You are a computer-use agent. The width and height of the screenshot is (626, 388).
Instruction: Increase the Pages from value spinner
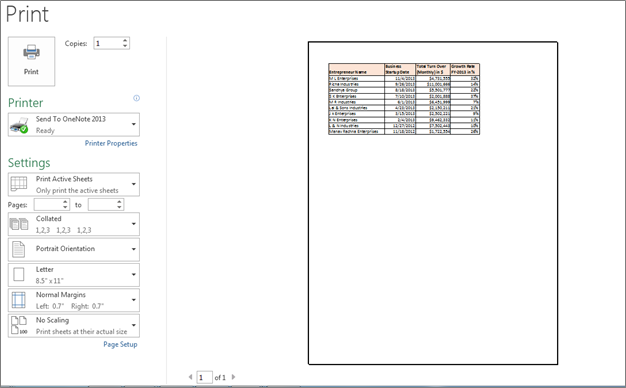click(x=65, y=202)
